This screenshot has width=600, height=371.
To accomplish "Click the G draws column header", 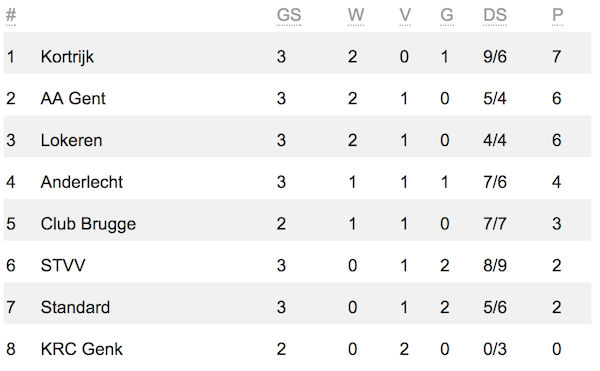I will click(447, 15).
